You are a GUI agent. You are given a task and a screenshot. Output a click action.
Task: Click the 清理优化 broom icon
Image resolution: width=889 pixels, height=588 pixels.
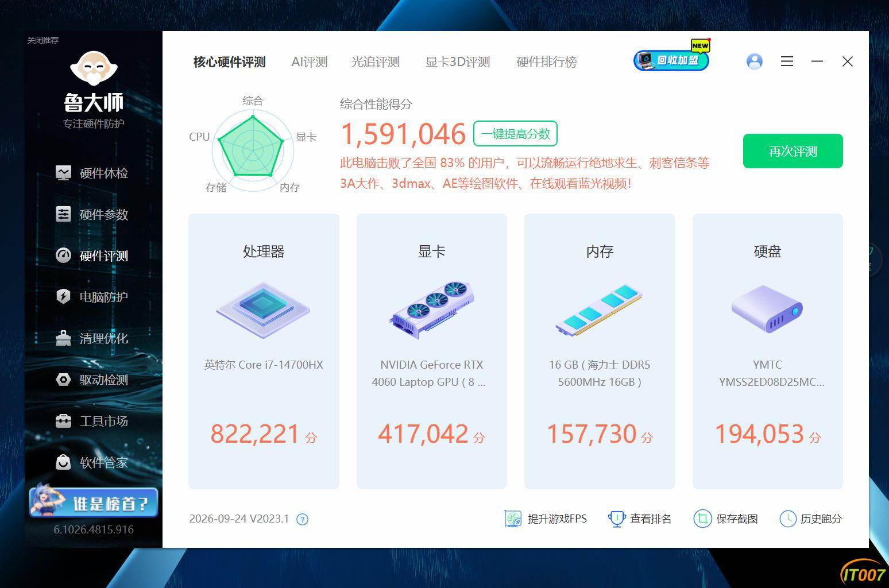[63, 338]
